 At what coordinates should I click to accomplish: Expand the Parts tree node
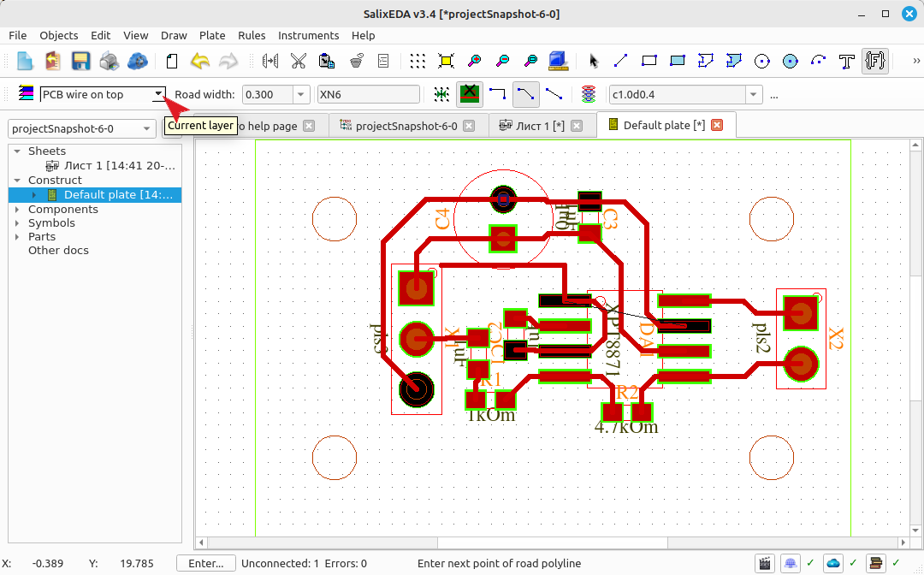coord(17,237)
